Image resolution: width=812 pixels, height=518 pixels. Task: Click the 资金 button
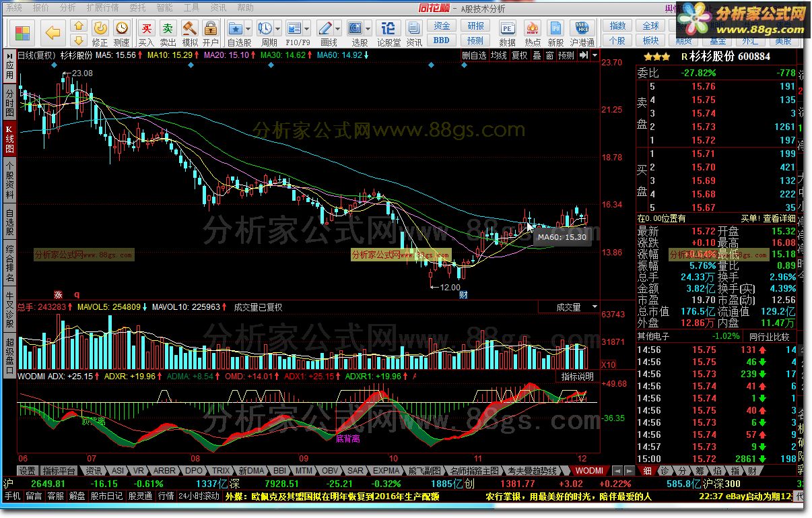(442, 26)
